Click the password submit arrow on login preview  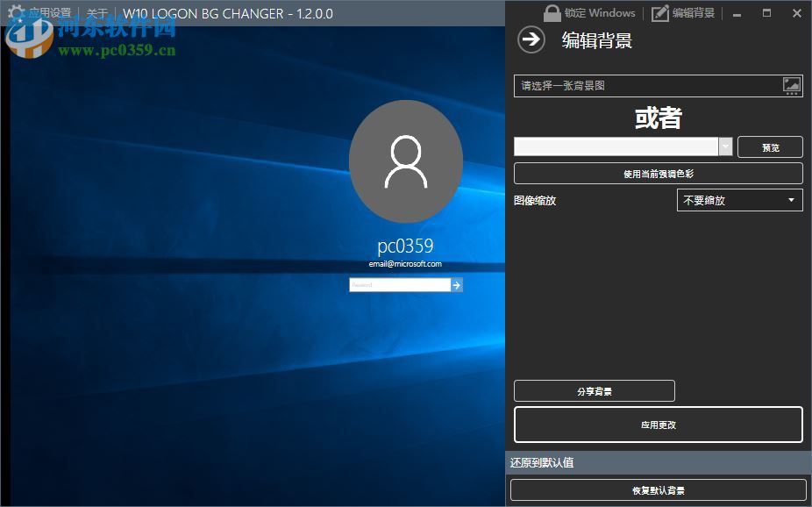455,284
